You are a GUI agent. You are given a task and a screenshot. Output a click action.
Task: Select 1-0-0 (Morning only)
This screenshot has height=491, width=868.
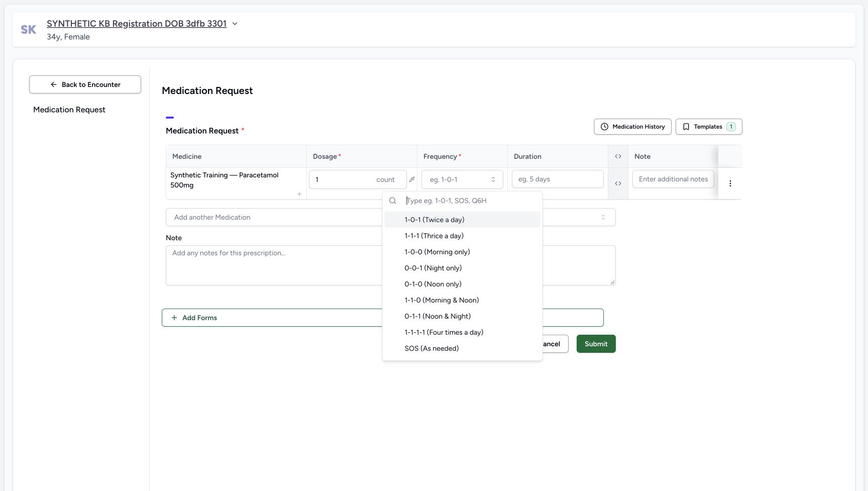click(462, 252)
